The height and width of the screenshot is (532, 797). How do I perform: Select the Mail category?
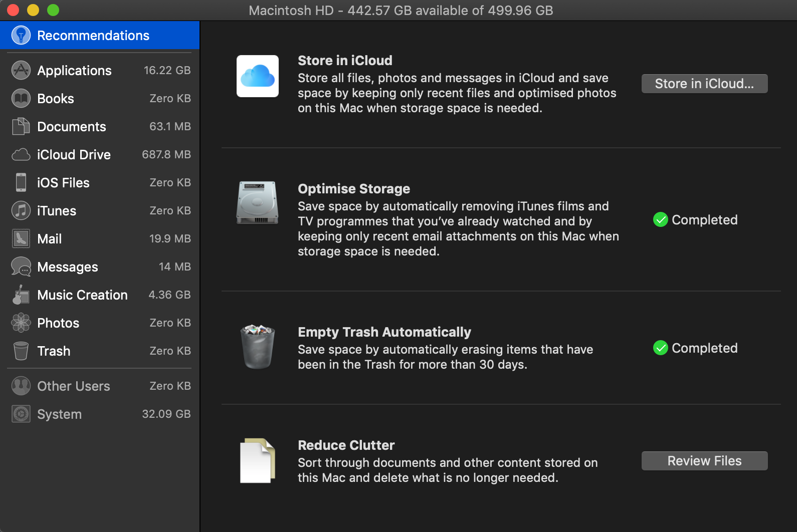[100, 238]
